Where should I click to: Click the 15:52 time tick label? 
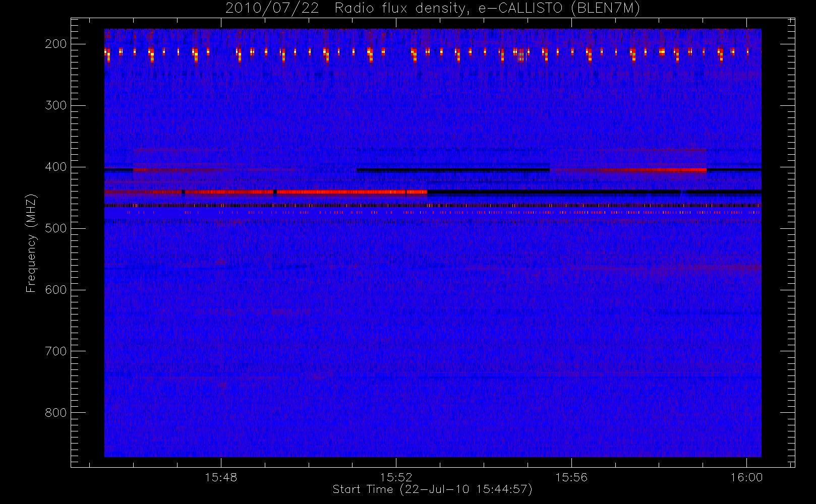click(396, 477)
